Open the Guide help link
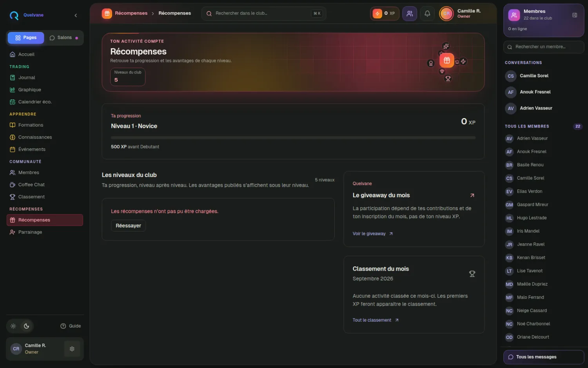Screen dimensions: 588x368 point(71,326)
